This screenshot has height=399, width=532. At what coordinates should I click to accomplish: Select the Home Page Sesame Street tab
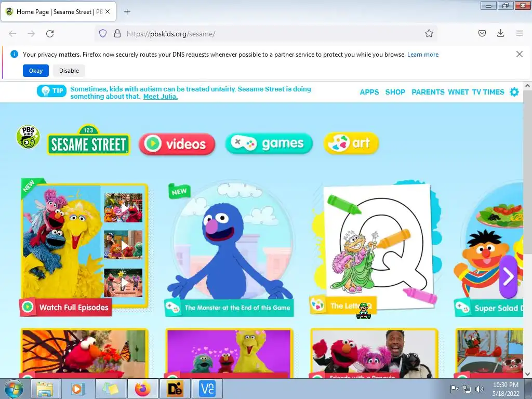coord(58,12)
